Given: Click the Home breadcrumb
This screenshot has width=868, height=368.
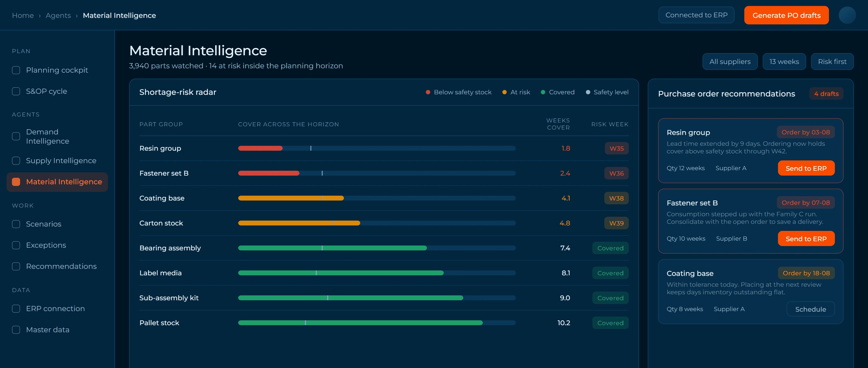Looking at the screenshot, I should click(23, 15).
